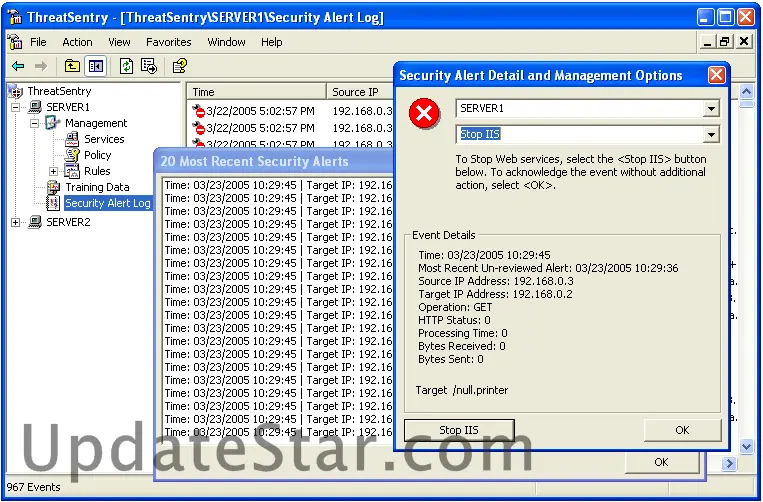Image resolution: width=763 pixels, height=502 pixels.
Task: Click 'Target IP Address: 192.168.0.2' text
Action: coord(495,294)
